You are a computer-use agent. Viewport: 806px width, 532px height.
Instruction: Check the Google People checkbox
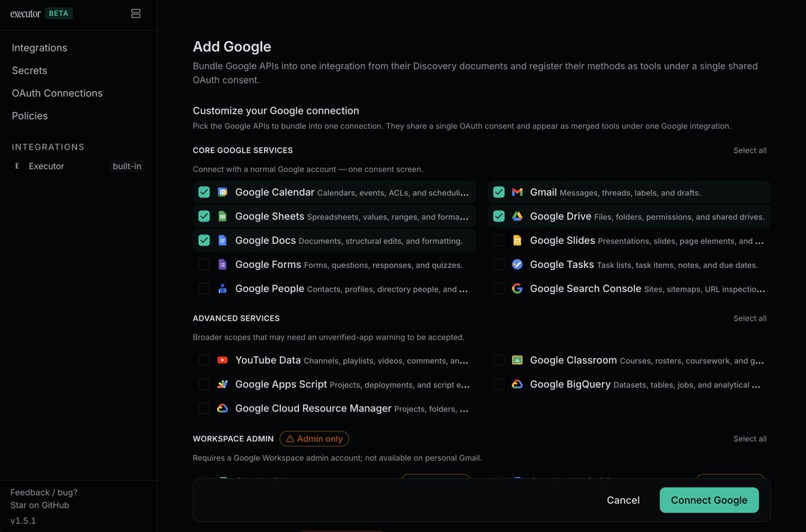point(204,289)
